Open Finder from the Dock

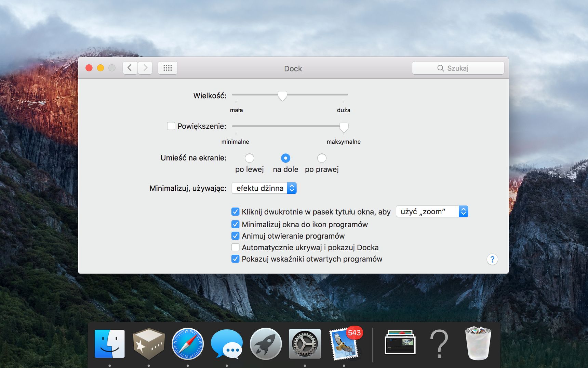tap(109, 344)
